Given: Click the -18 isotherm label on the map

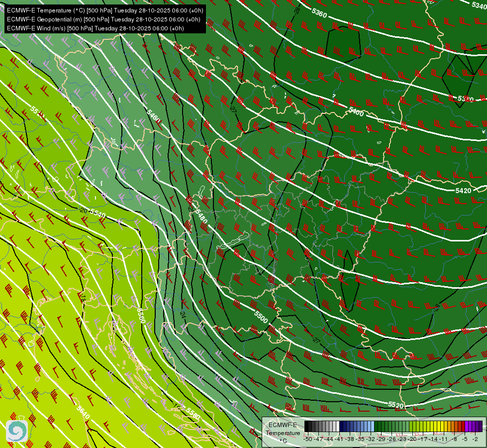Looking at the screenshot, I should pyautogui.click(x=82, y=298).
